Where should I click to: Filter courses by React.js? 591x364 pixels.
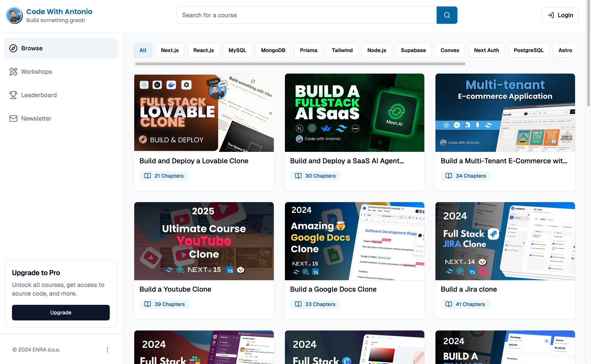click(203, 50)
